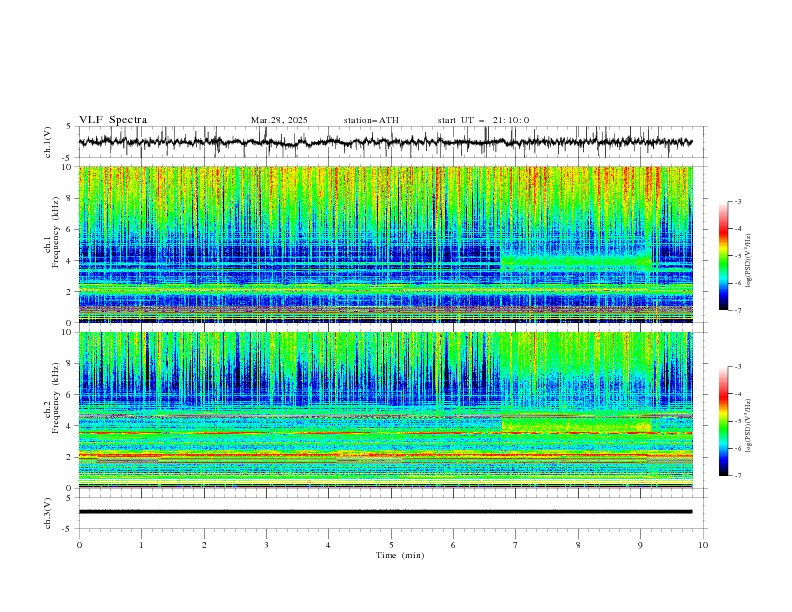Click the ch.2 yellow emission block near 4 kHz
Screen dimensions: 792x612
(x=576, y=425)
